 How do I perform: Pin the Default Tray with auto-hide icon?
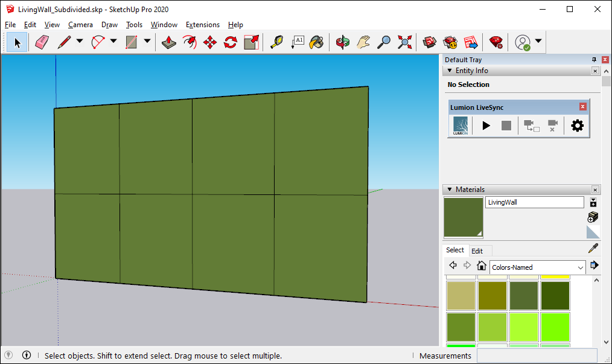pos(594,60)
